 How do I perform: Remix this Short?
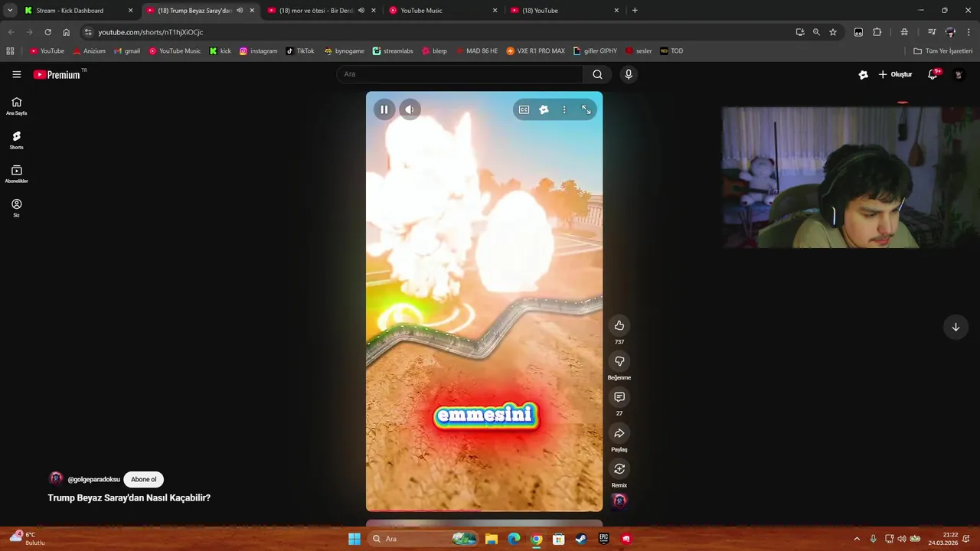click(619, 468)
